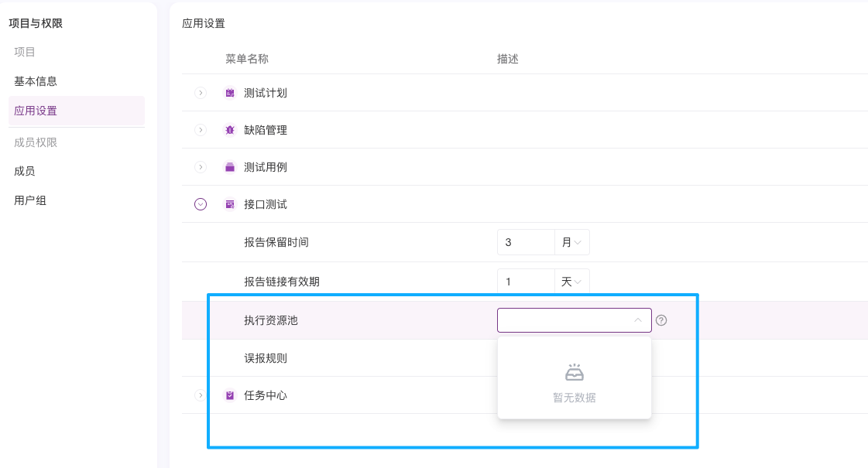Expand the 测试计划 row

click(201, 93)
